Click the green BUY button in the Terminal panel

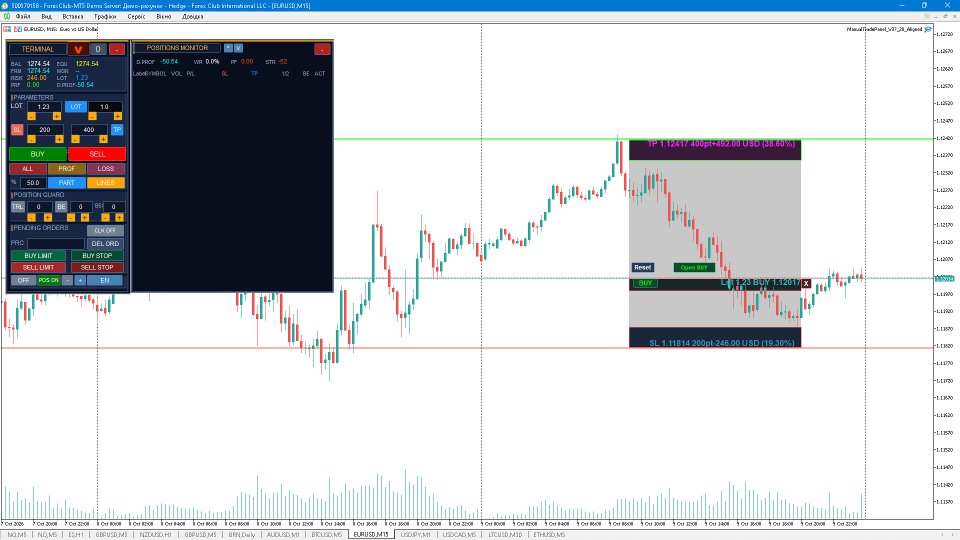coord(37,154)
